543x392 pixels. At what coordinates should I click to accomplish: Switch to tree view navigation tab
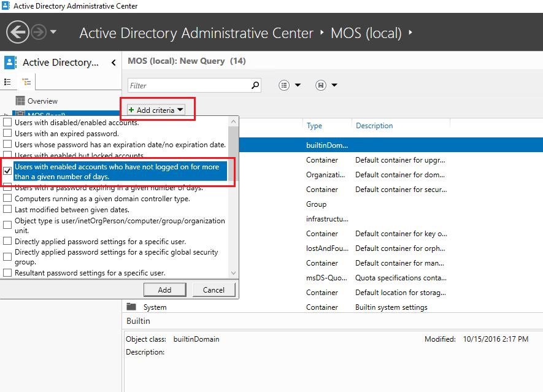[26, 82]
